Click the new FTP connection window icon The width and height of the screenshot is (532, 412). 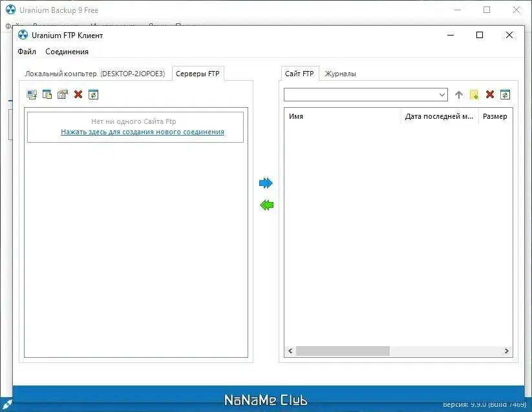[x=47, y=94]
